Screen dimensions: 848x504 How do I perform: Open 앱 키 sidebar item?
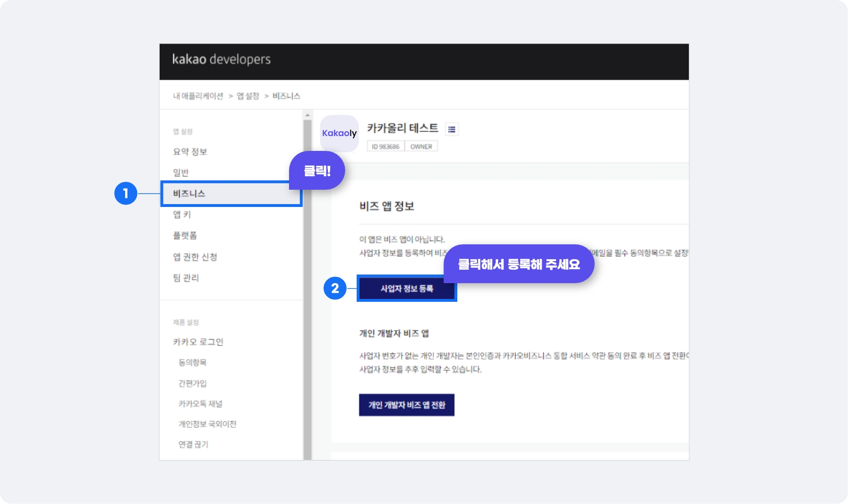(182, 215)
